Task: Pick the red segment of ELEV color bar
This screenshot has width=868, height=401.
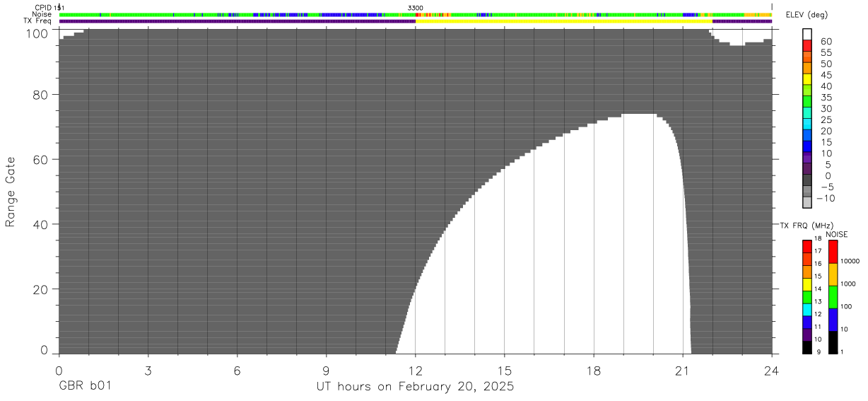Action: [807, 45]
